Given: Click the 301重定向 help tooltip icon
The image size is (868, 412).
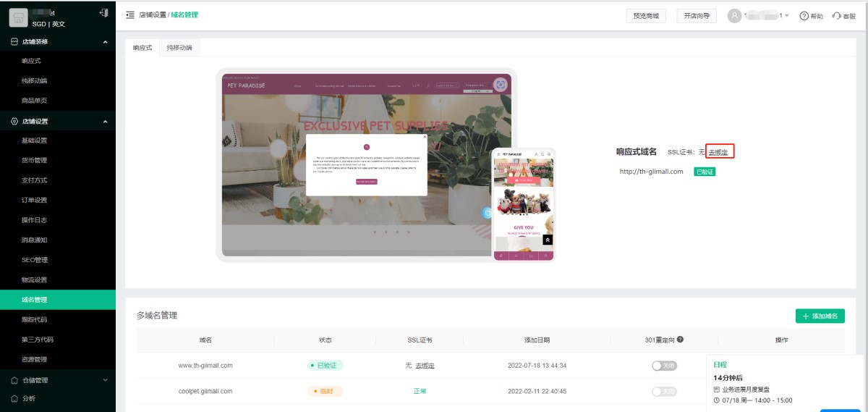Looking at the screenshot, I should (x=680, y=340).
